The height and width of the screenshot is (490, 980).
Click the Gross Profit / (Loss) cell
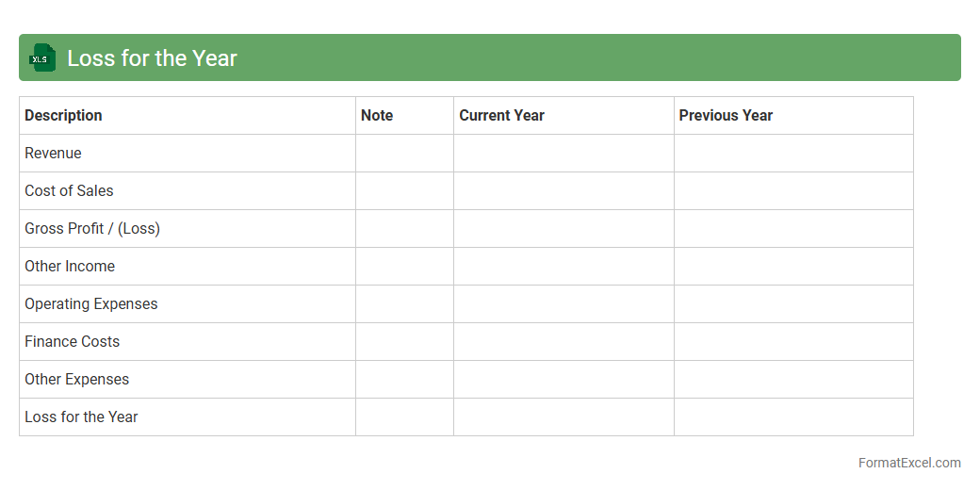click(92, 228)
